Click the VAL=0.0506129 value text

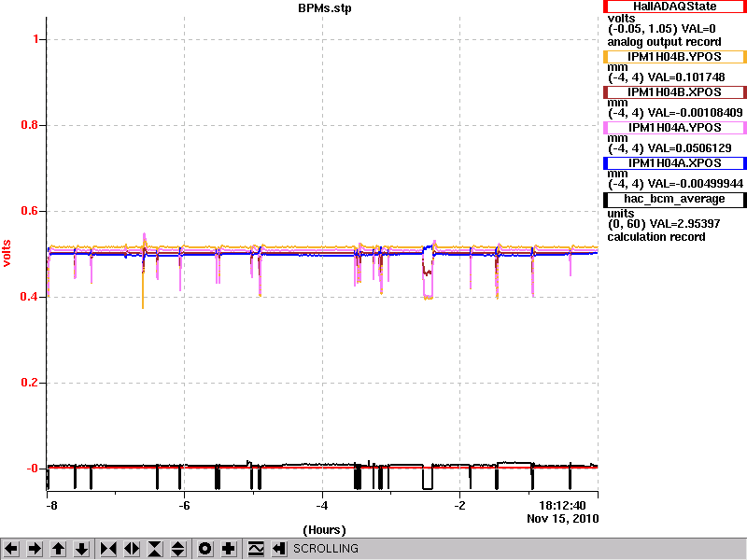[689, 148]
